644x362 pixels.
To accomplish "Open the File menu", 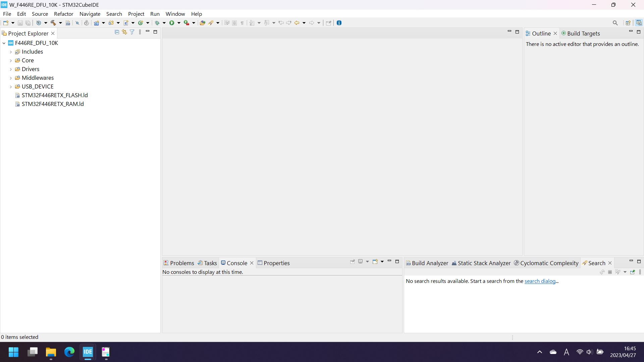I will point(7,14).
